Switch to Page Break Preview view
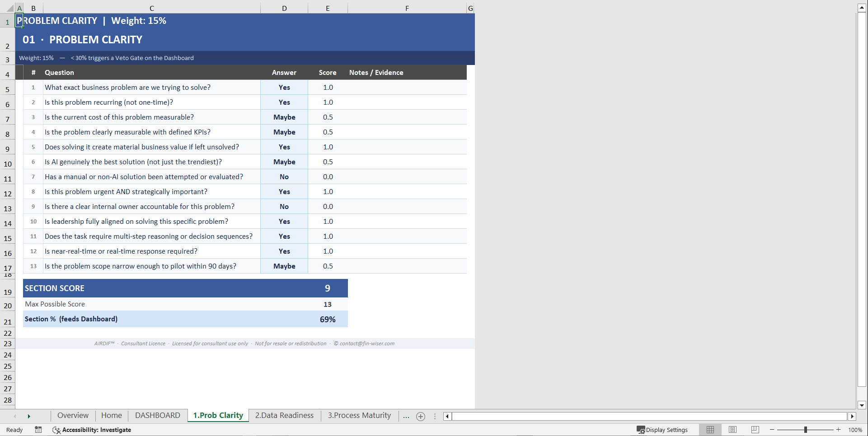 [x=755, y=430]
